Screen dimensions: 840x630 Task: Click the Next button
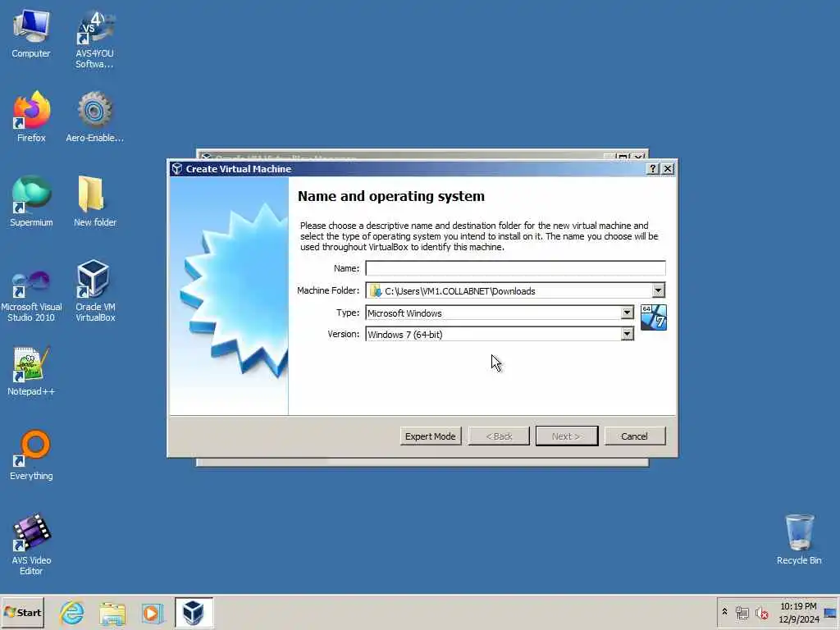pyautogui.click(x=567, y=436)
